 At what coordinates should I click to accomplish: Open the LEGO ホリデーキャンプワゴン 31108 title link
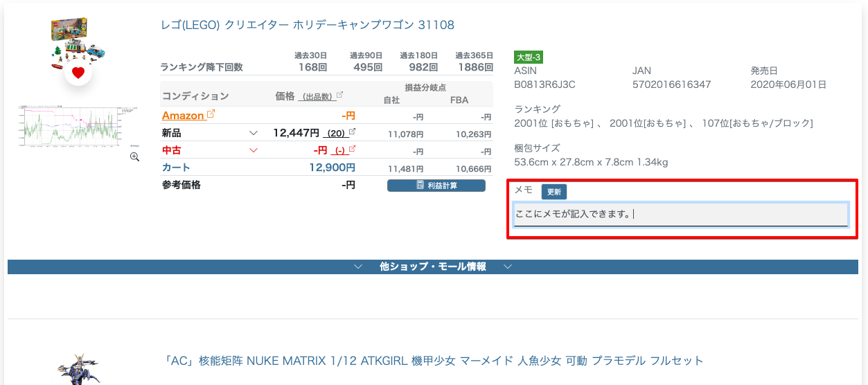point(308,25)
